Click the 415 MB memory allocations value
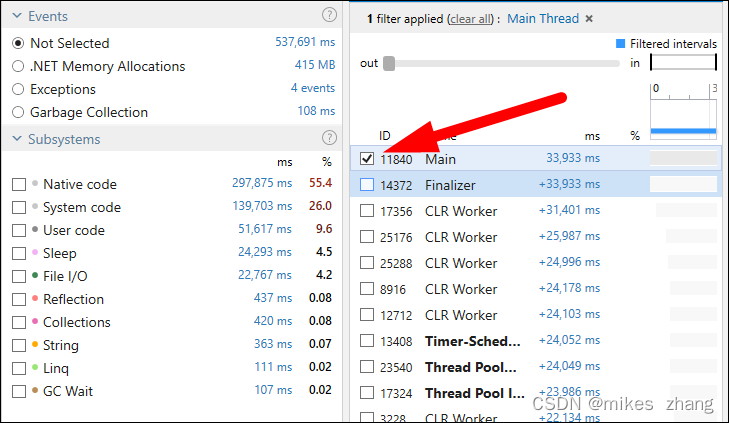The width and height of the screenshot is (729, 423). pyautogui.click(x=315, y=65)
